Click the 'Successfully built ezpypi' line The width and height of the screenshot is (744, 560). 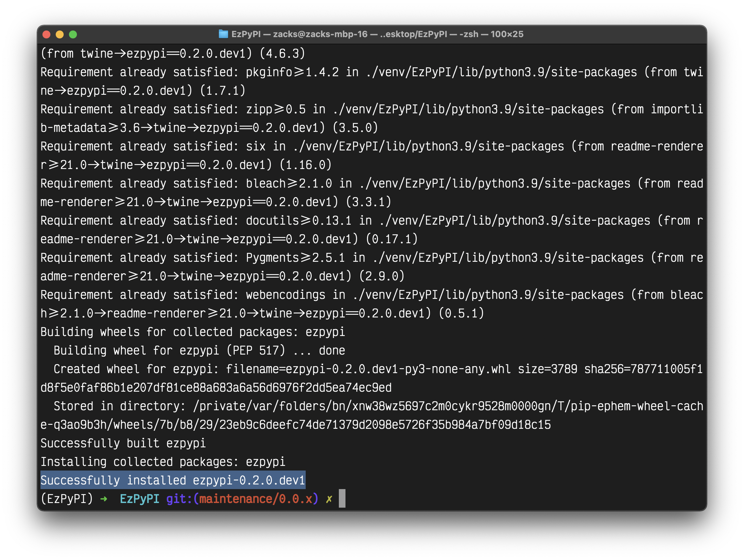(x=123, y=443)
